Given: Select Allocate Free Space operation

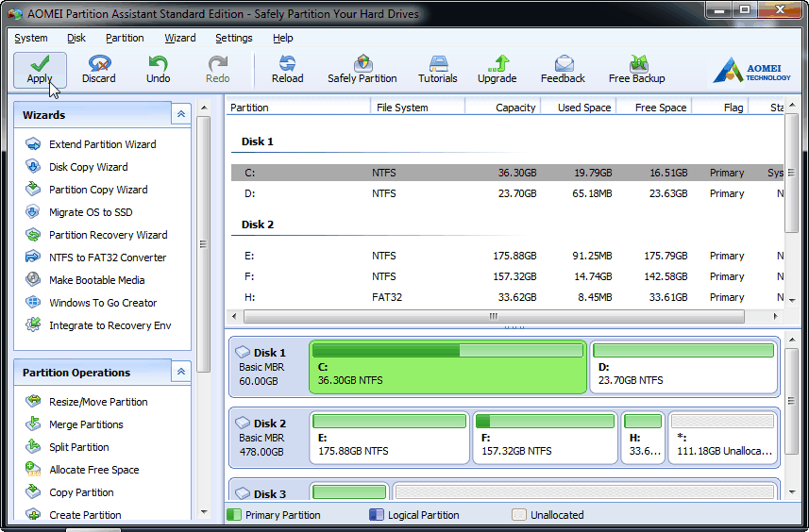Looking at the screenshot, I should [82, 470].
